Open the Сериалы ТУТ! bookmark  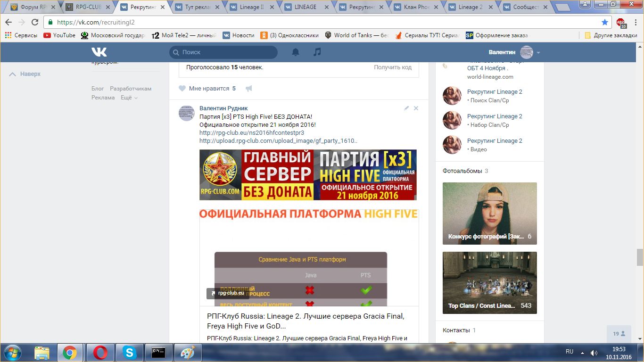427,35
